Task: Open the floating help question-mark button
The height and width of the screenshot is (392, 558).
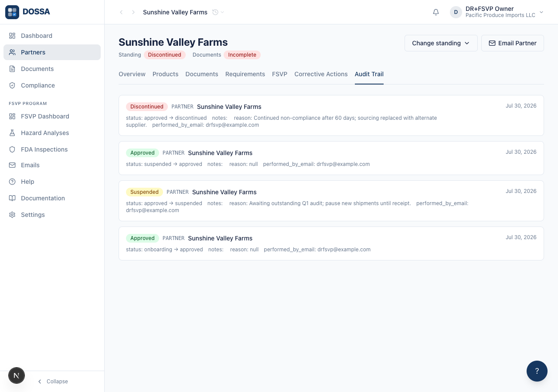Action: (537, 371)
